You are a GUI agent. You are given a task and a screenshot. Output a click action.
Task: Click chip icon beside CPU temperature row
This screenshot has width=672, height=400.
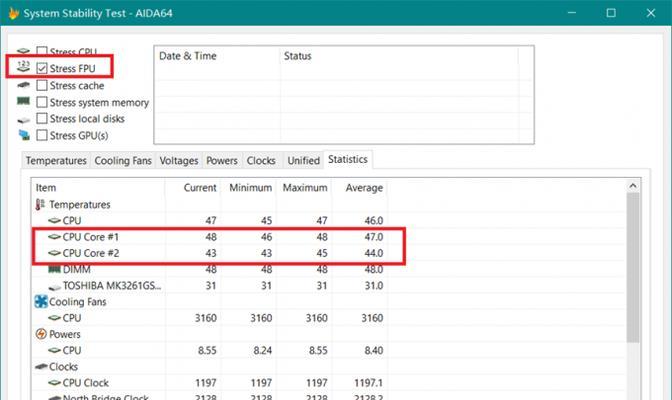[54, 221]
